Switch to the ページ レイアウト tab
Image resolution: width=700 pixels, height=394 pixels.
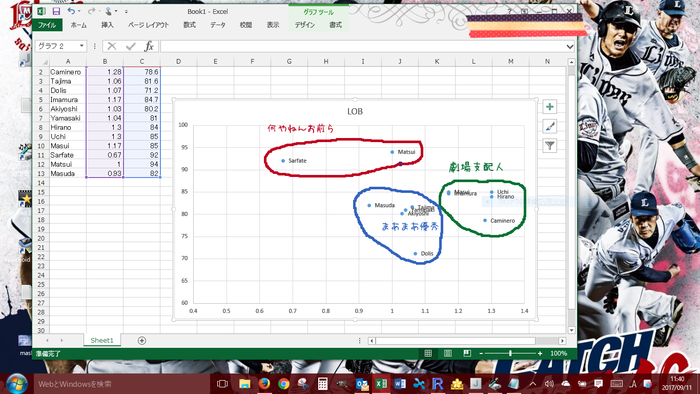pos(148,25)
